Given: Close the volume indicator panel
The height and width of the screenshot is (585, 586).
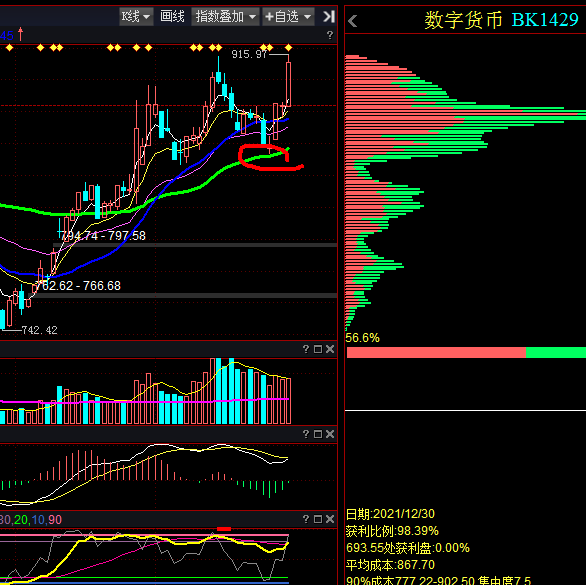Looking at the screenshot, I should [x=330, y=349].
